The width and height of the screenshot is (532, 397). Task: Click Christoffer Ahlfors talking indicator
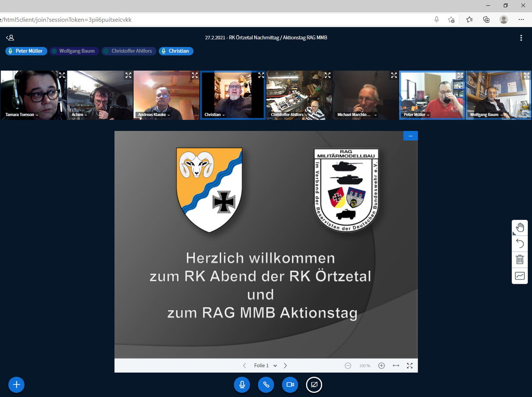129,51
